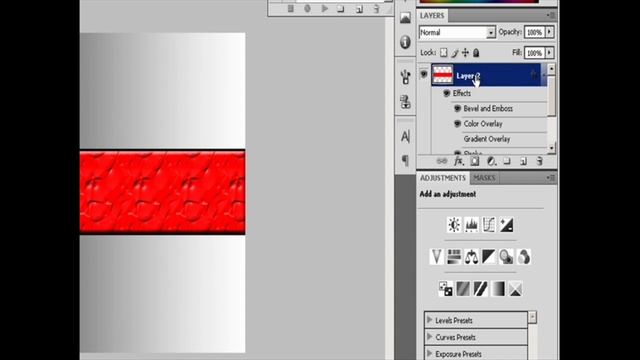640x360 pixels.
Task: Lock transparent pixels for Layer 2
Action: click(443, 53)
